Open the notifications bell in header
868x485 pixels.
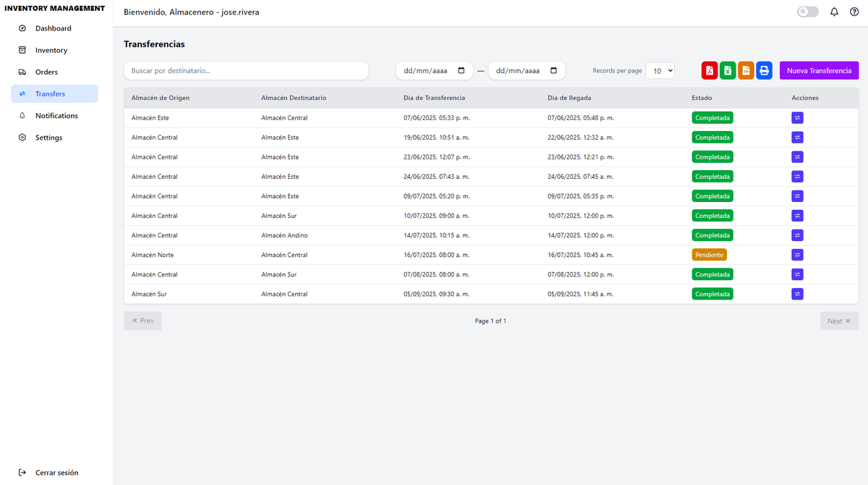tap(834, 12)
